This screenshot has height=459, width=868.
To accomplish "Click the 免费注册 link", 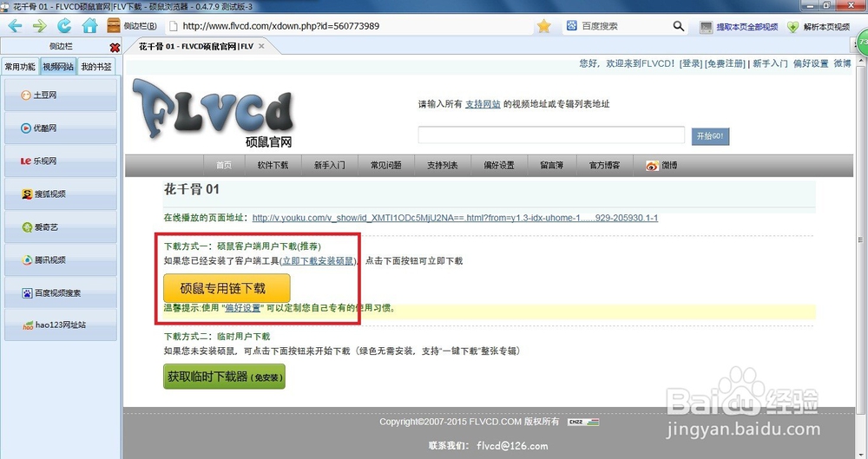I will tap(725, 63).
